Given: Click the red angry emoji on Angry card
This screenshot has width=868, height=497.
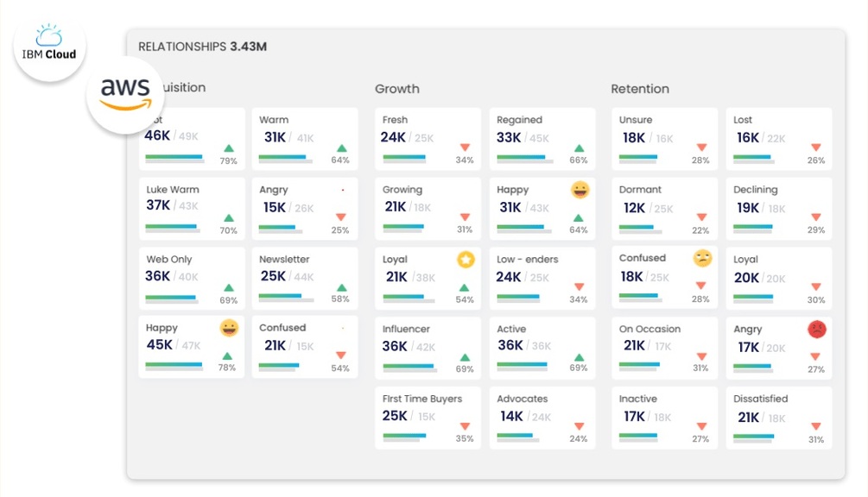Looking at the screenshot, I should point(816,329).
